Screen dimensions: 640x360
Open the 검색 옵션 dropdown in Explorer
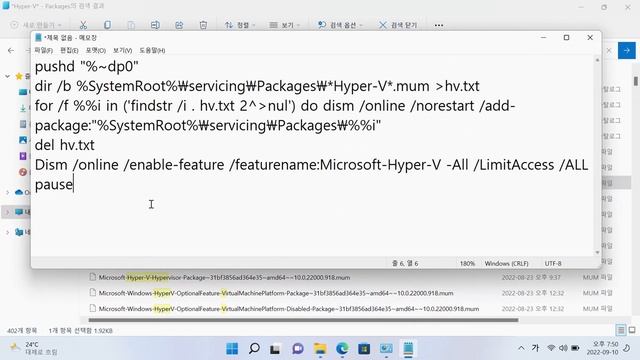tap(340, 25)
